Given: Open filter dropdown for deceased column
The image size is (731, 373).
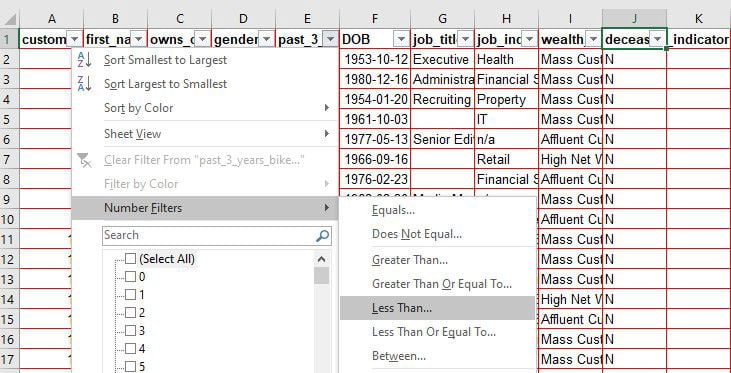Looking at the screenshot, I should pyautogui.click(x=657, y=40).
